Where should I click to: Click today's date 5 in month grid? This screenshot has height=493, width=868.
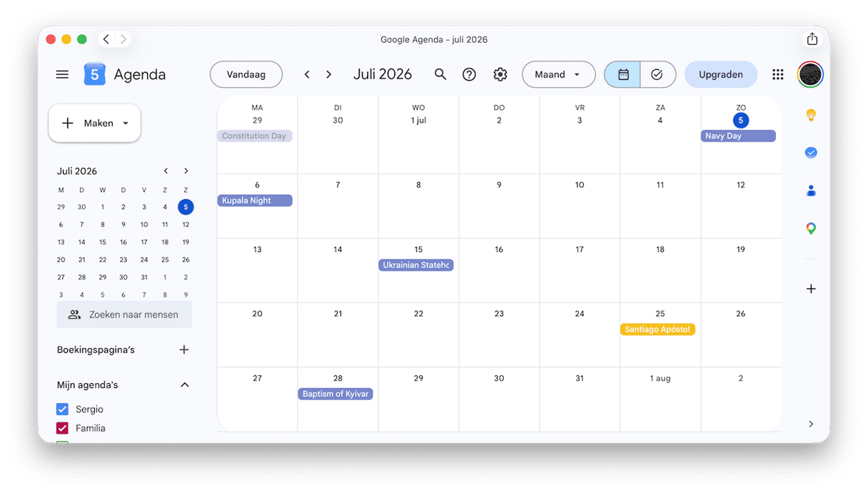(x=741, y=121)
